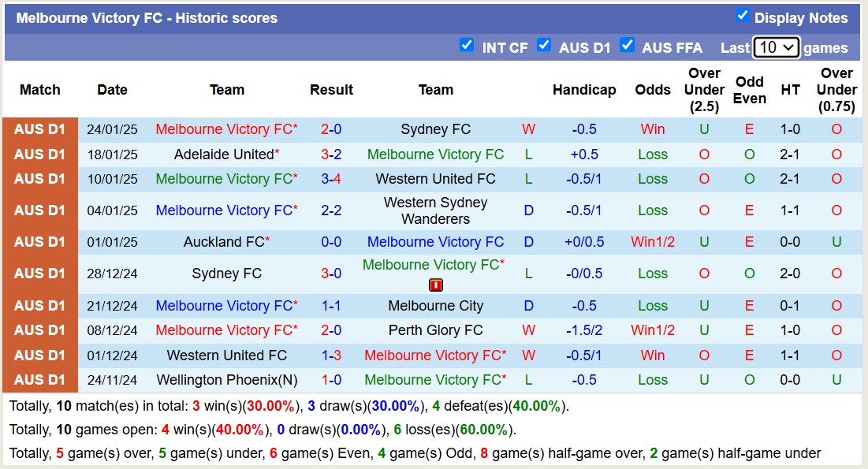Disable the AUS FFA filter checkbox
Viewport: 868px width, 469px height.
pyautogui.click(x=628, y=46)
